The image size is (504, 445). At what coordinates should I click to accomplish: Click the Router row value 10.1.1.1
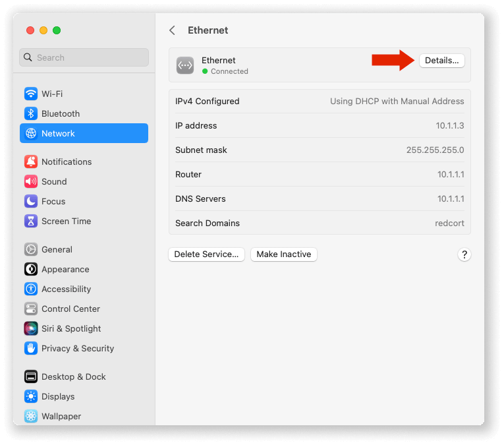451,174
